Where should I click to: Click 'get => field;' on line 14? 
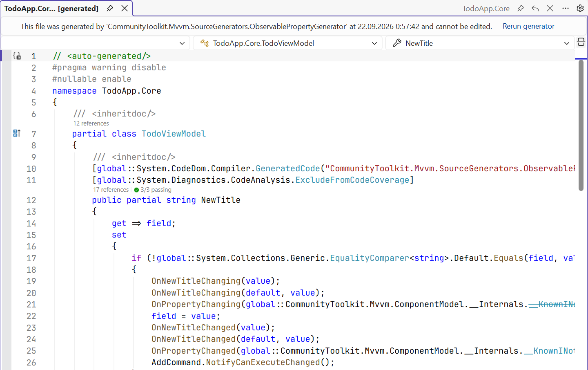(144, 223)
